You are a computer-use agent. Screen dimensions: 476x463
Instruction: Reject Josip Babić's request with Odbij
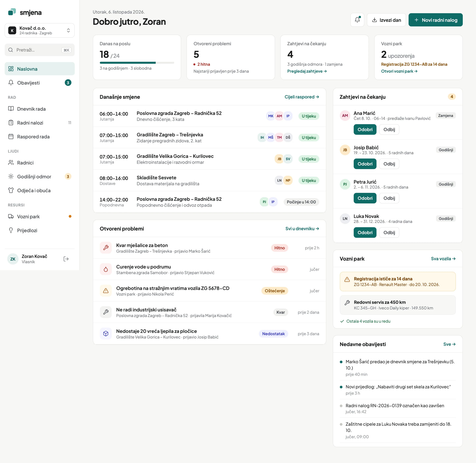[x=389, y=164]
